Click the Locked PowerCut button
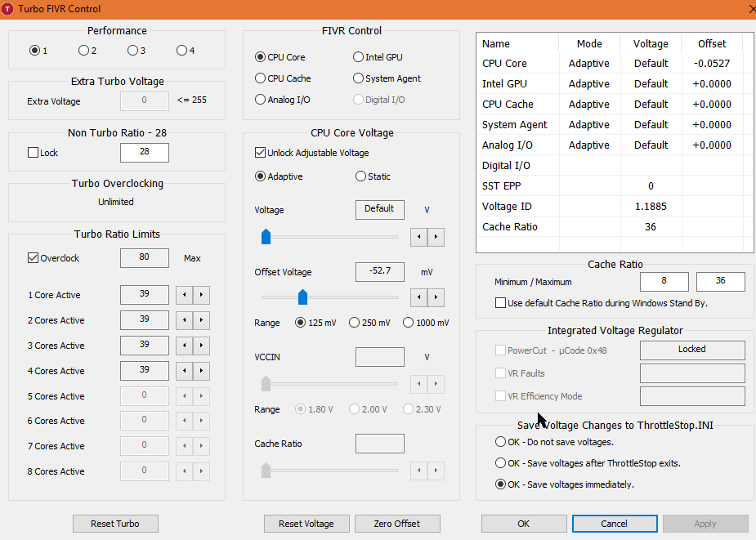Image resolution: width=756 pixels, height=540 pixels. 692,350
